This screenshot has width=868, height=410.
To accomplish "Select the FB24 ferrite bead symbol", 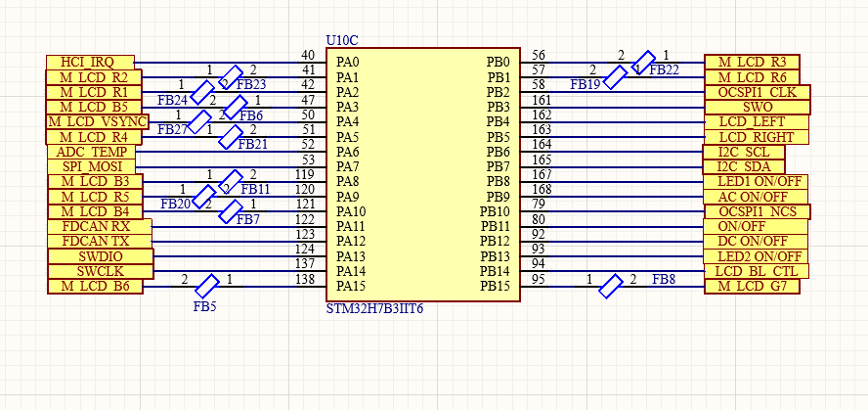I will [x=202, y=92].
